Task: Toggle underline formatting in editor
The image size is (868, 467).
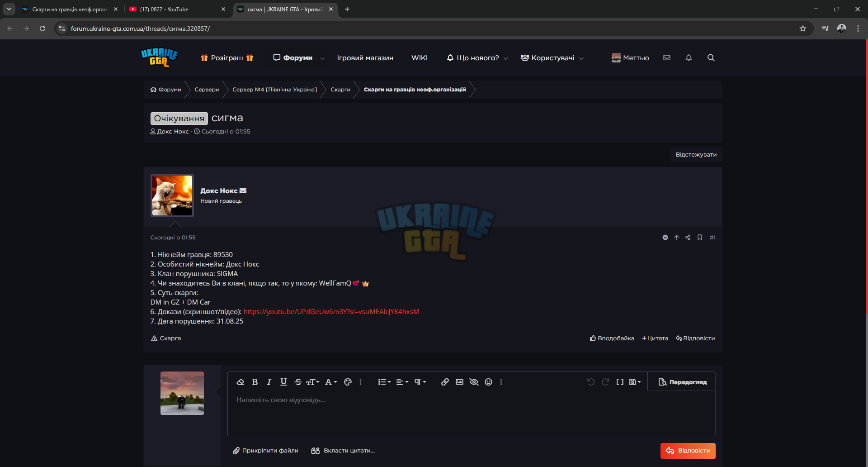Action: pos(283,382)
